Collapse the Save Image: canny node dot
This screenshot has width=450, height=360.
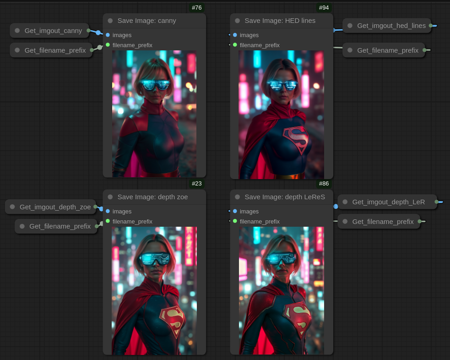coord(110,21)
